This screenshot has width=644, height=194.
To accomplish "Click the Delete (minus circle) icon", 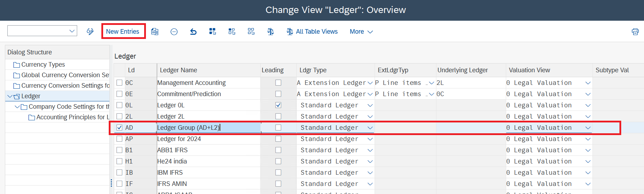I will 174,32.
